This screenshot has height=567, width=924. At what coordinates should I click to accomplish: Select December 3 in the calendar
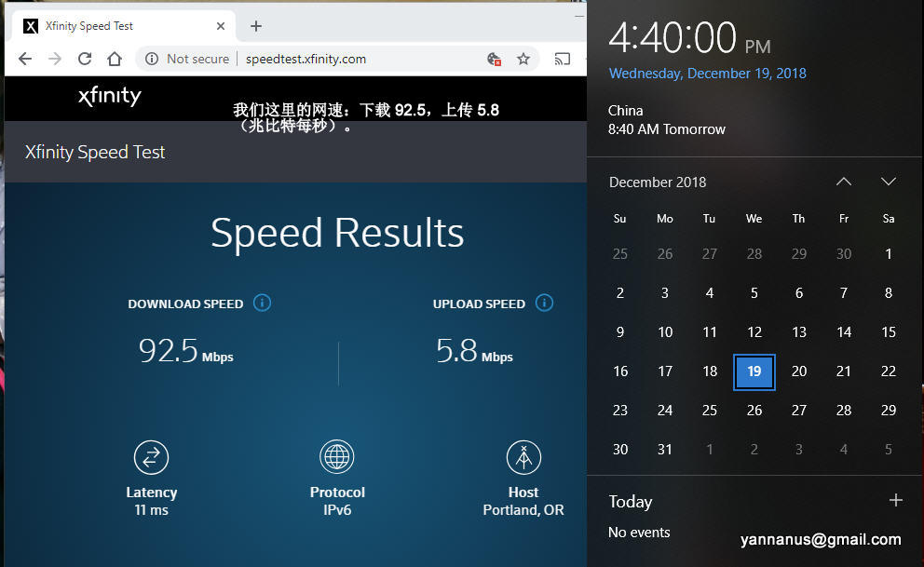pos(665,293)
